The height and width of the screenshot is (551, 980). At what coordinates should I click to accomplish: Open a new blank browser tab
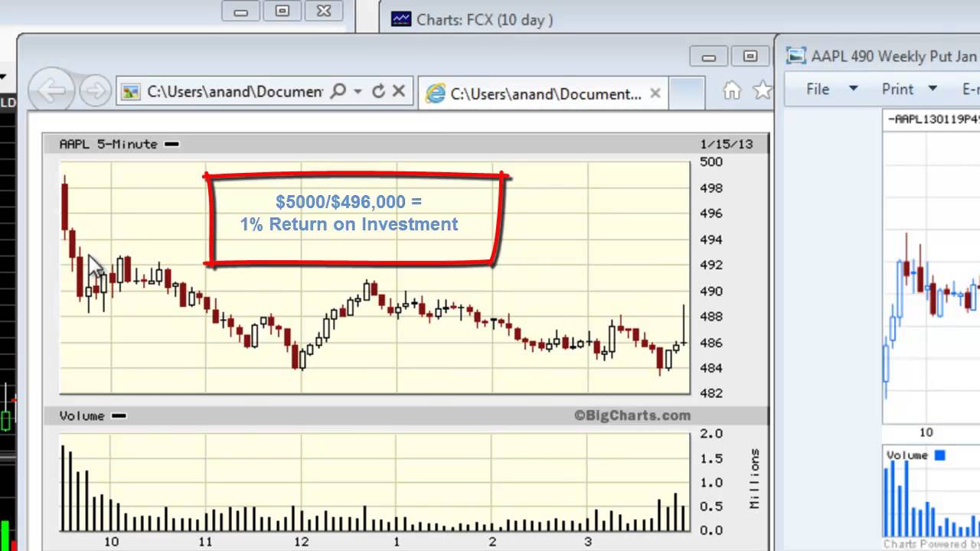point(686,93)
